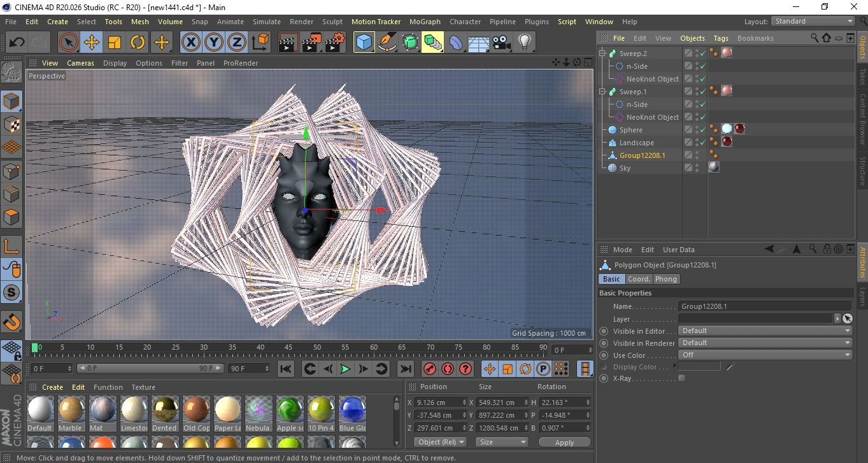Toggle the X-axis lock icon
Viewport: 868px width, 463px height.
point(190,43)
